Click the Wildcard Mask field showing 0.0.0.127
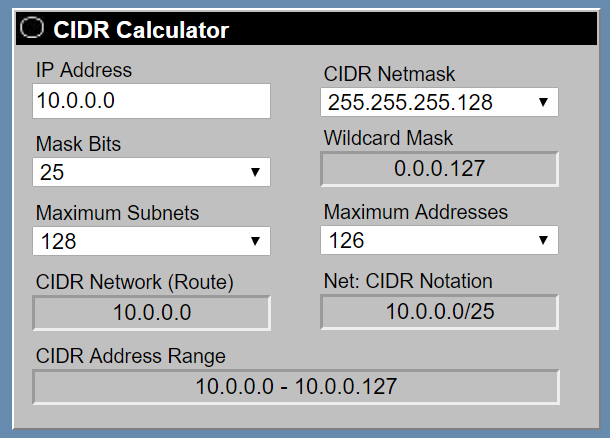This screenshot has width=610, height=438. [x=439, y=169]
